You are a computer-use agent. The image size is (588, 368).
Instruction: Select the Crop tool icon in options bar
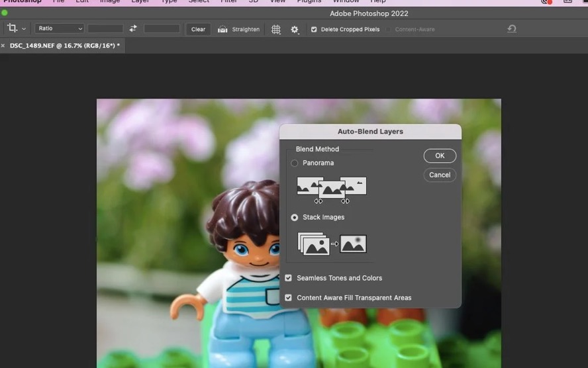12,28
